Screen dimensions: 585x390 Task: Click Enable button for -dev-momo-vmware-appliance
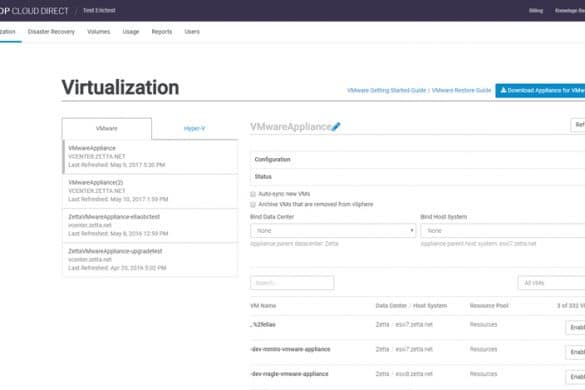coord(575,352)
